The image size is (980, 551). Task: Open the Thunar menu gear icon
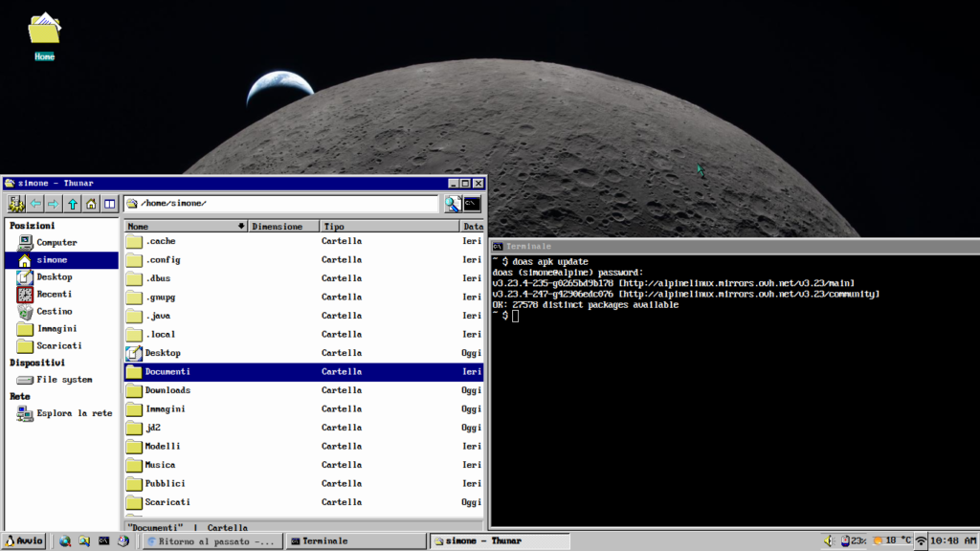(x=16, y=204)
